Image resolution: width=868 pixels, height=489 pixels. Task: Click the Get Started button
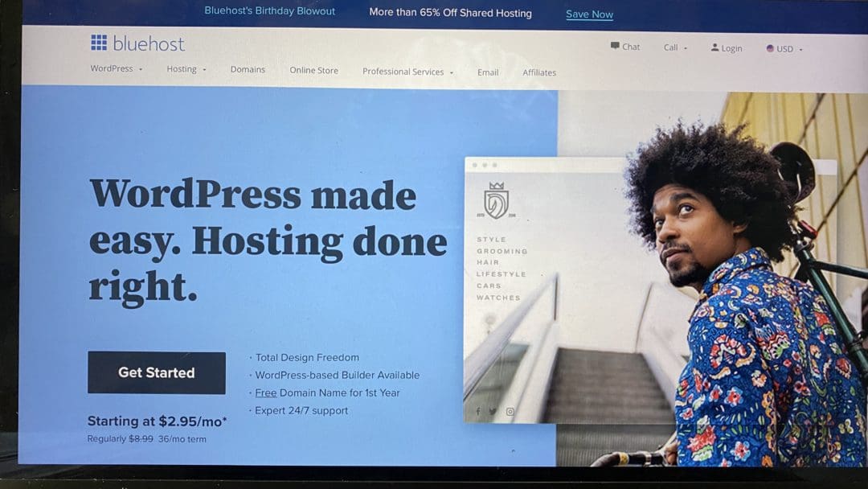point(156,372)
